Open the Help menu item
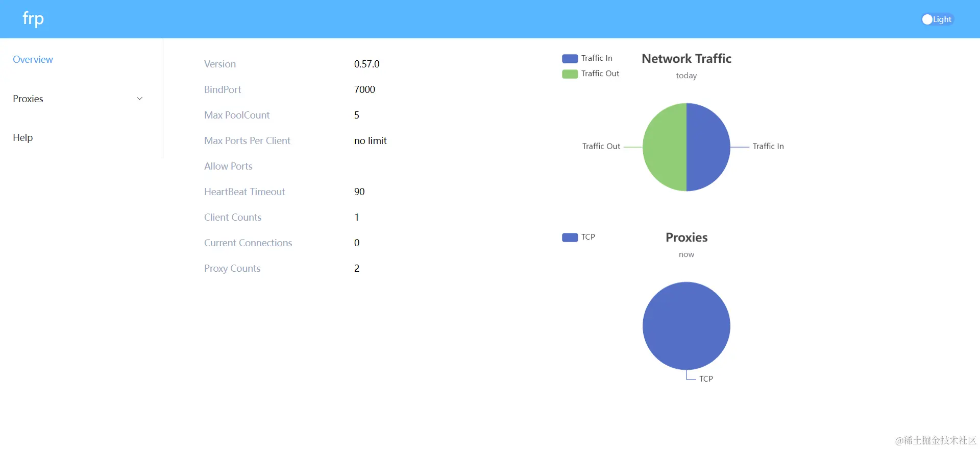 click(x=22, y=137)
